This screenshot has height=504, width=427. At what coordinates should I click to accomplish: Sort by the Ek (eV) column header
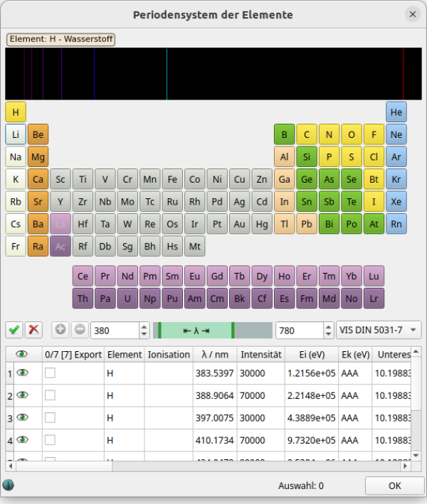[x=355, y=355]
